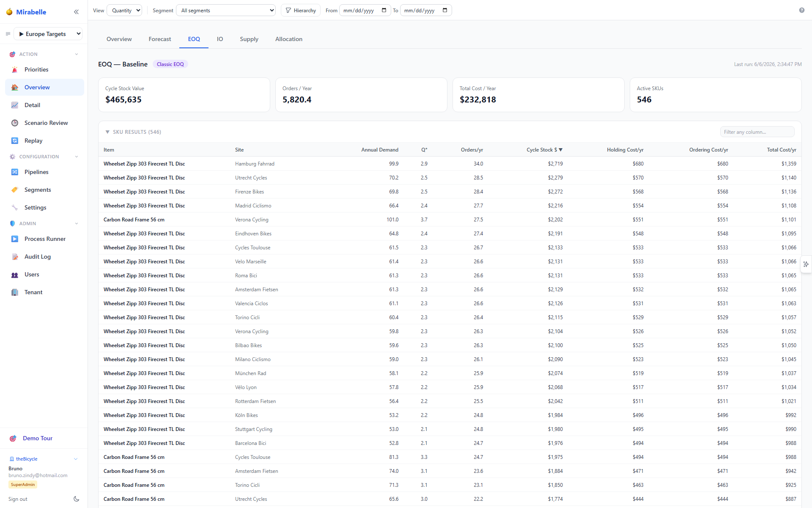Image resolution: width=812 pixels, height=508 pixels.
Task: Open Pipelines shuffle icon
Action: tap(15, 172)
